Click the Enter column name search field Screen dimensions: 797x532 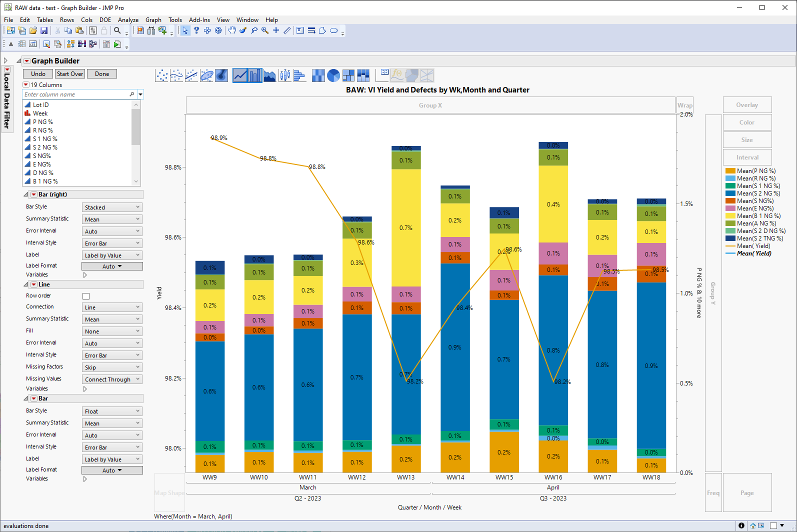click(76, 94)
